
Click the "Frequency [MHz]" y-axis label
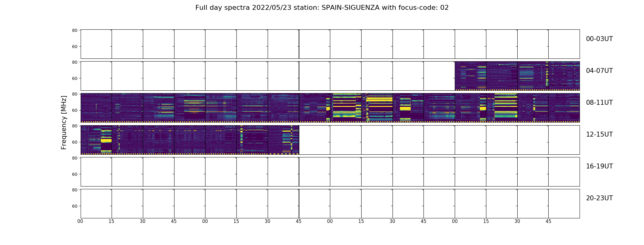(x=64, y=123)
